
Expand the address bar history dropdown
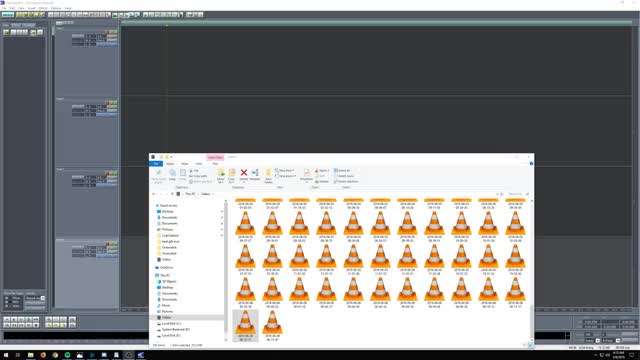(497, 194)
